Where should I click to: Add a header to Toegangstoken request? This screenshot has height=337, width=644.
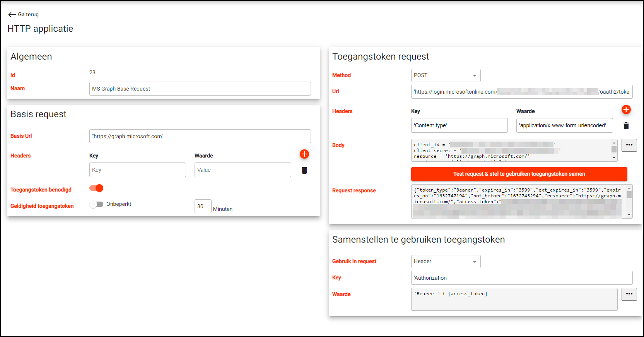pyautogui.click(x=626, y=109)
